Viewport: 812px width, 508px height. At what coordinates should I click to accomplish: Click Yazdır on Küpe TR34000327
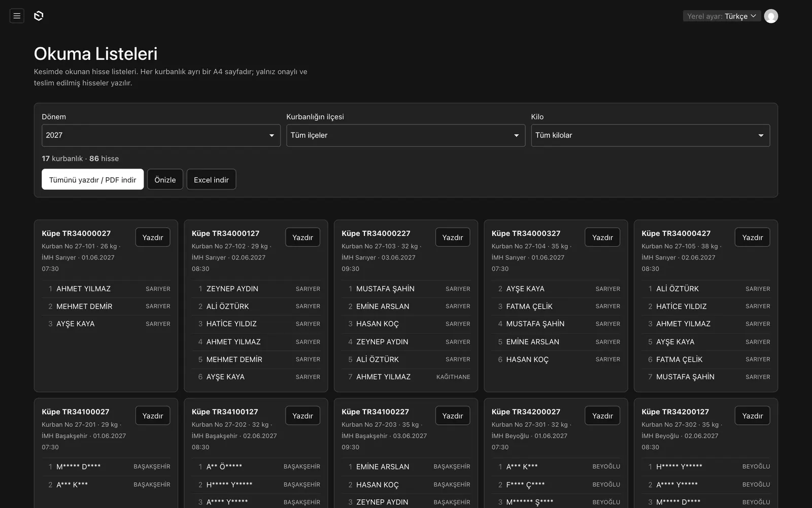(x=602, y=237)
